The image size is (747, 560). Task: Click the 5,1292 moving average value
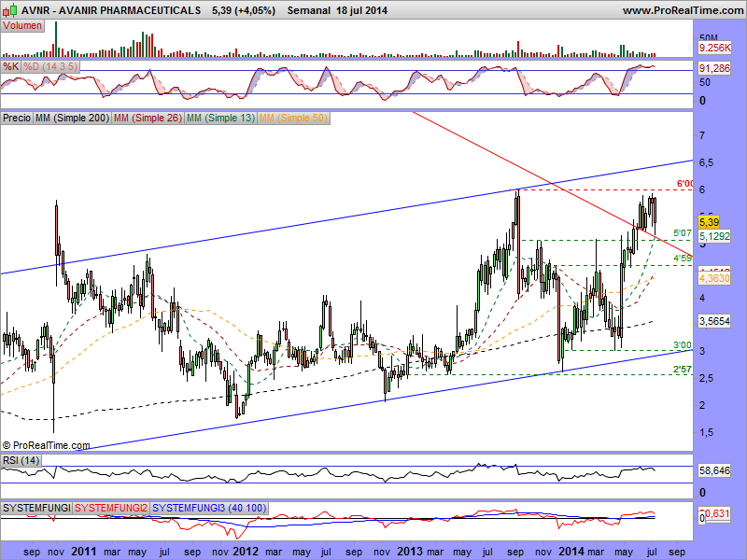(714, 236)
